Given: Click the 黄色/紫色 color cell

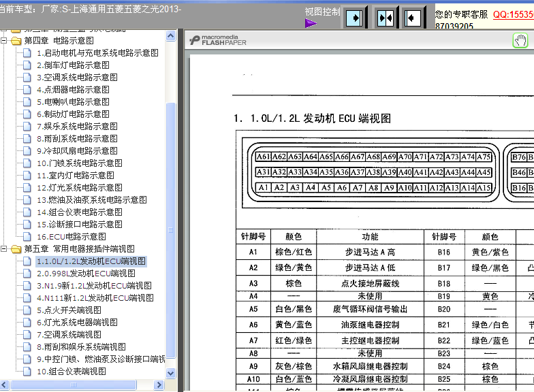Looking at the screenshot, I should click(x=490, y=252).
